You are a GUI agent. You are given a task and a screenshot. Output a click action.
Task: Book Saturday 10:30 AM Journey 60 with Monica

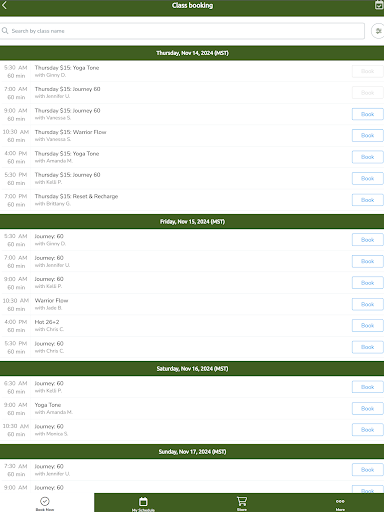[367, 430]
